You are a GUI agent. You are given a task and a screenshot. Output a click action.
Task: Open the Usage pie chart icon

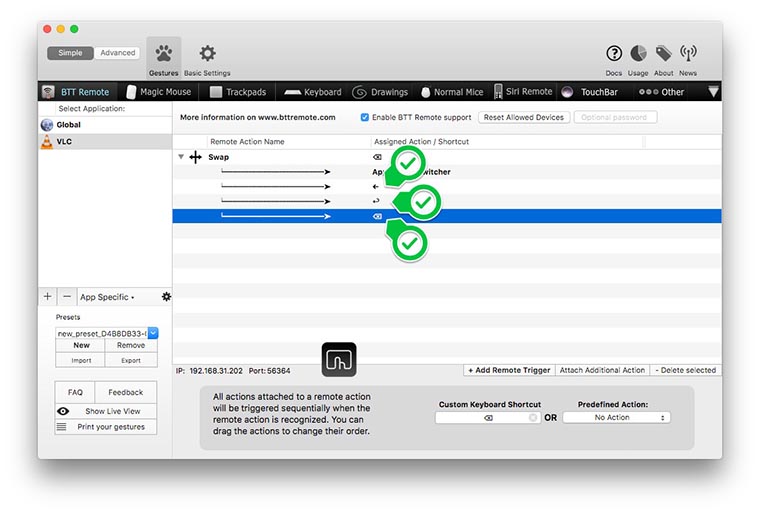pyautogui.click(x=638, y=58)
